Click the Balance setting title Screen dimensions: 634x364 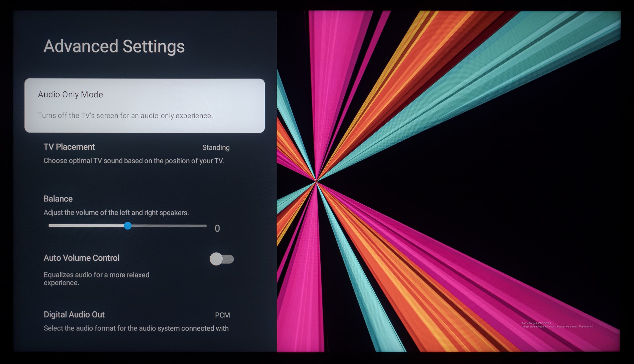(58, 199)
